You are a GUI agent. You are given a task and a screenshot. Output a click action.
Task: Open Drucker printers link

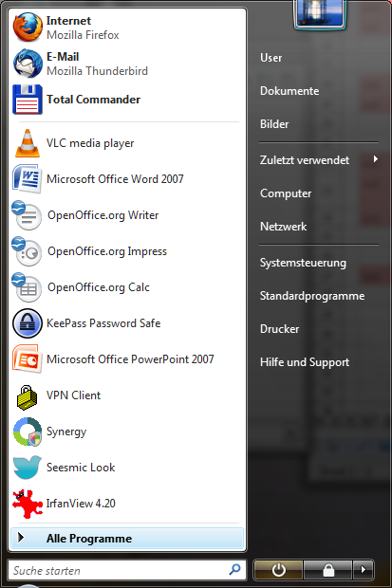279,329
